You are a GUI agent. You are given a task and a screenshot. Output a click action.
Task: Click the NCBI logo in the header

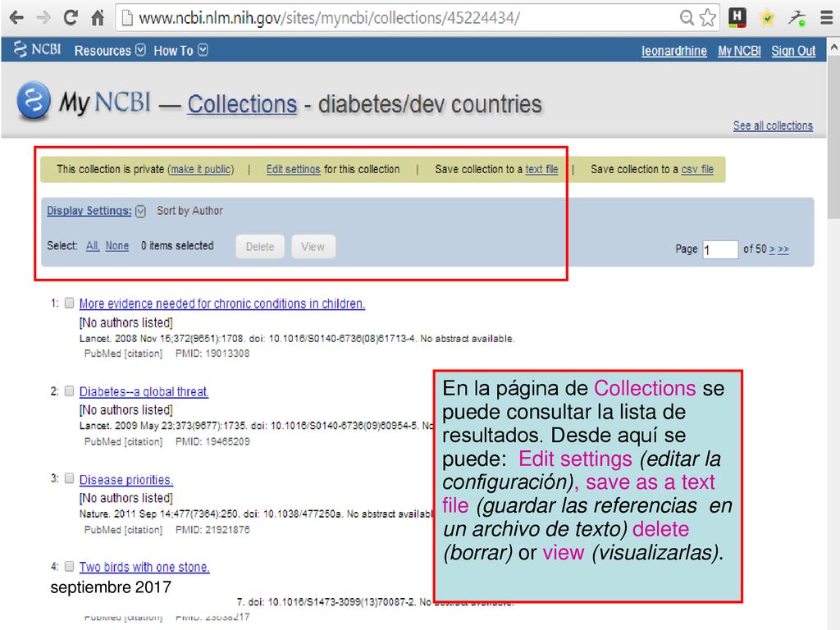[37, 49]
